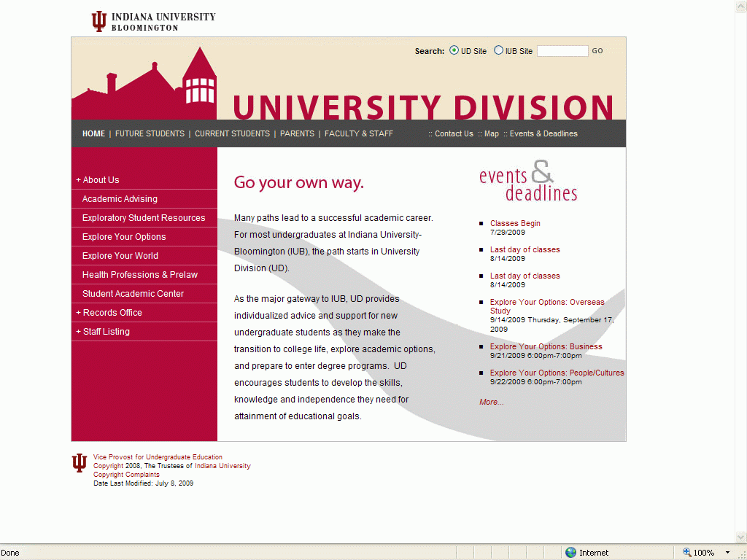
Task: Click the IU trident icon in footer
Action: point(79,463)
